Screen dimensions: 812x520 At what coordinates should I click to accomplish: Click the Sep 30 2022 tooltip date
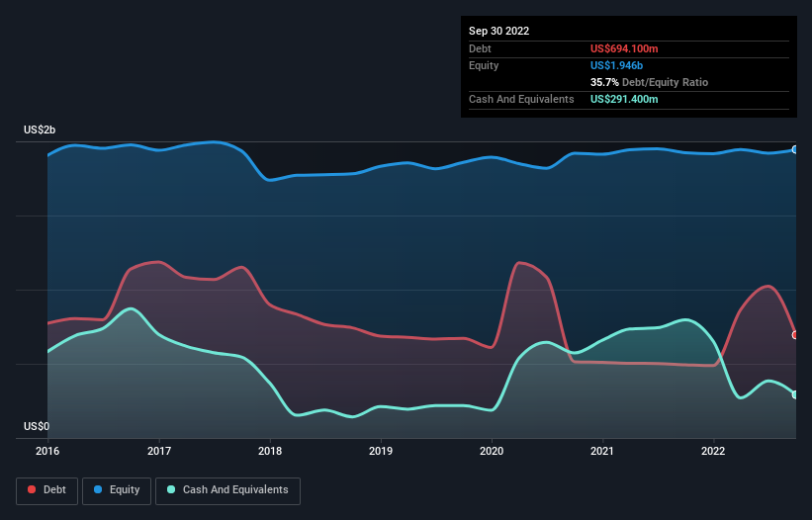[498, 31]
